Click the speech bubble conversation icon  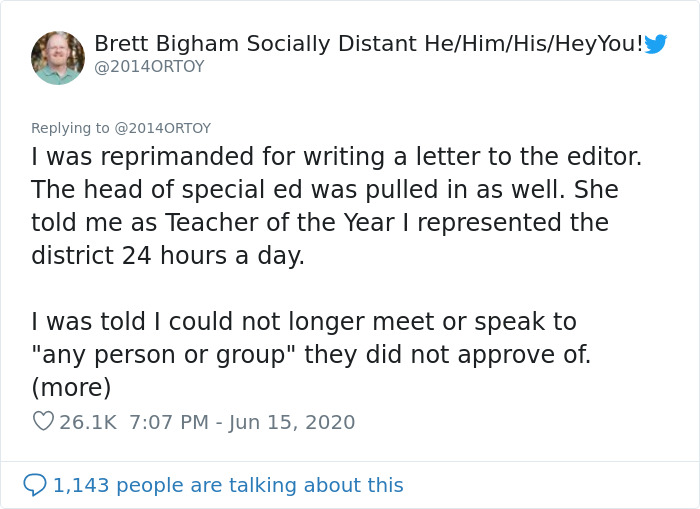[35, 485]
